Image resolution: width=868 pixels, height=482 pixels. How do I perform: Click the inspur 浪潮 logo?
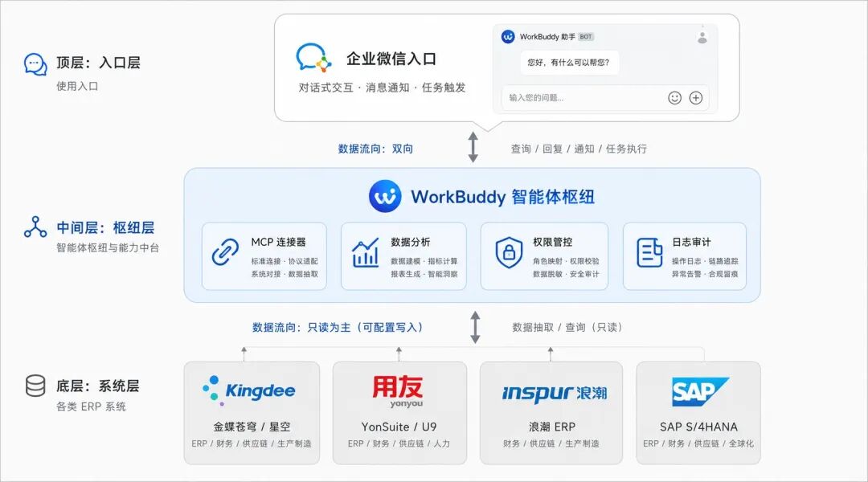click(554, 393)
